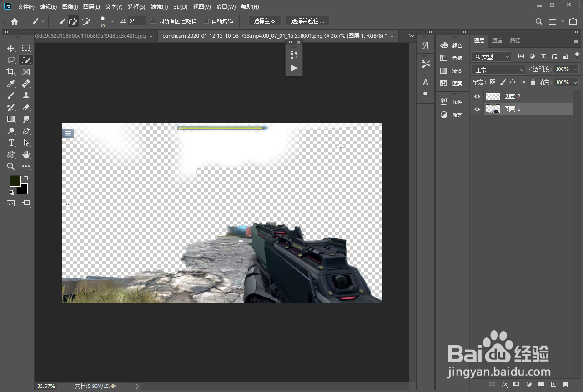Switch to the jpg document tab
Screen dimensions: 583x392
(96, 35)
